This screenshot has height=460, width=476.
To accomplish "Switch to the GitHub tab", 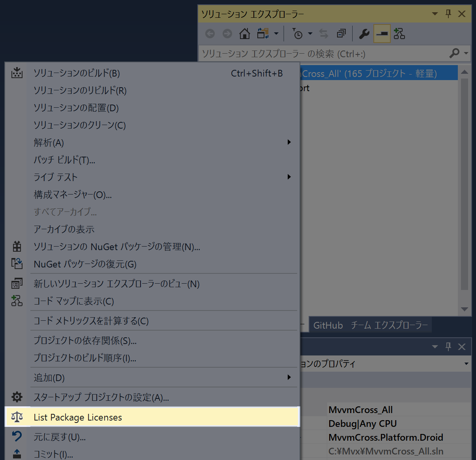I will coord(328,325).
